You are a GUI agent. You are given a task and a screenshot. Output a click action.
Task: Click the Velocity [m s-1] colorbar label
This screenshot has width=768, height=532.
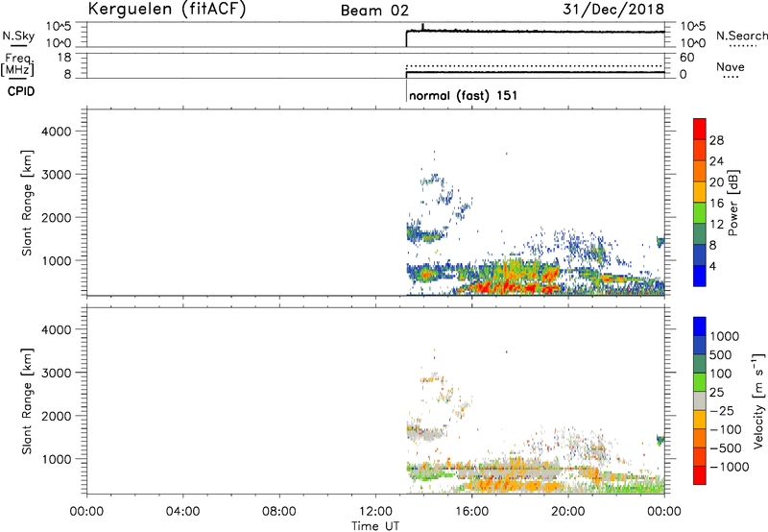[x=758, y=400]
